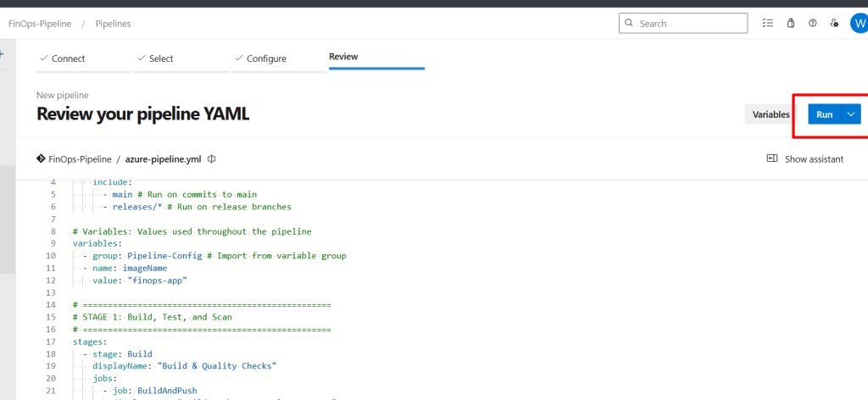Screen dimensions: 868x400
Task: Open User settings icon in header
Action: point(835,24)
